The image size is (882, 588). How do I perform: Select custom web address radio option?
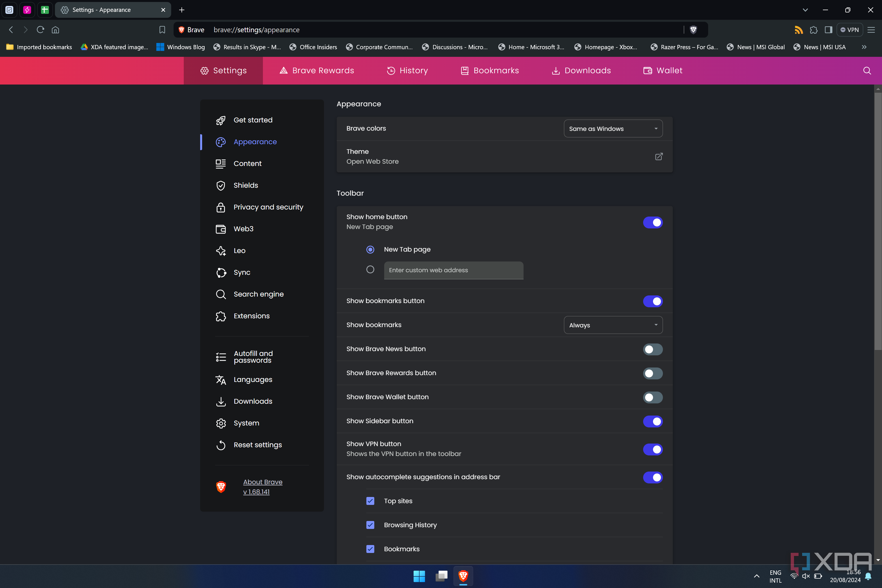pos(370,270)
